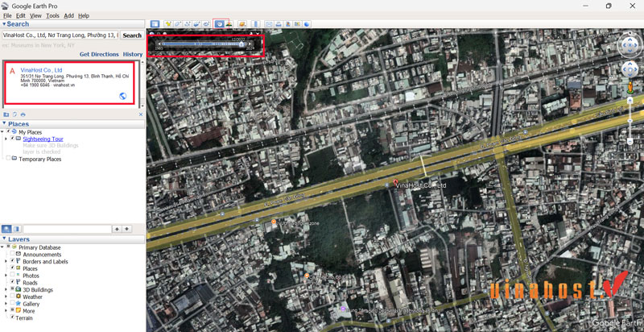The image size is (644, 332).
Task: Expand the Sightseeing Tour tree node
Action: pyautogui.click(x=6, y=139)
